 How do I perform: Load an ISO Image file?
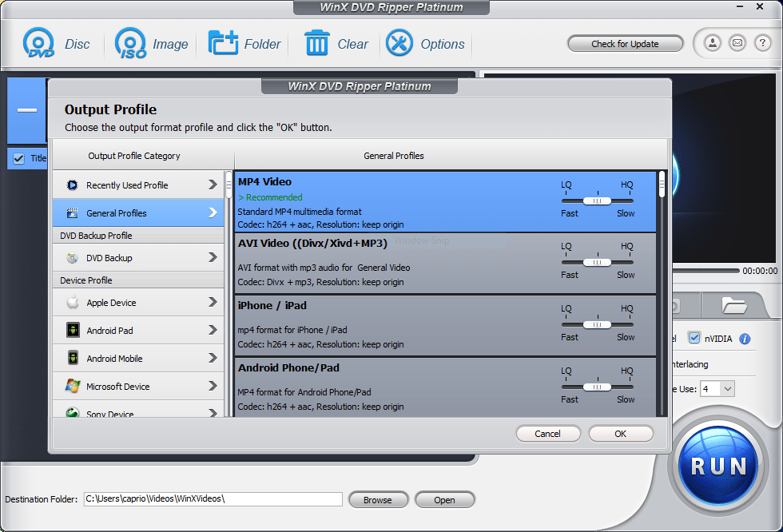(131, 43)
